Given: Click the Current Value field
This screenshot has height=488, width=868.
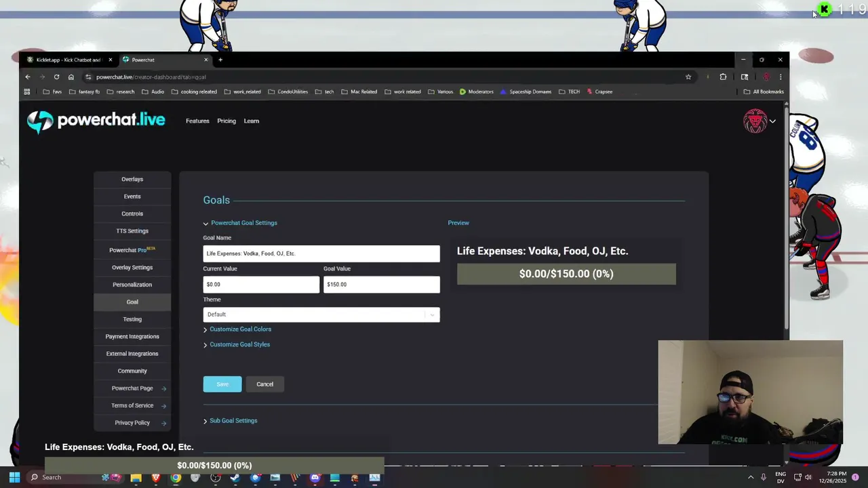Looking at the screenshot, I should click(x=261, y=285).
